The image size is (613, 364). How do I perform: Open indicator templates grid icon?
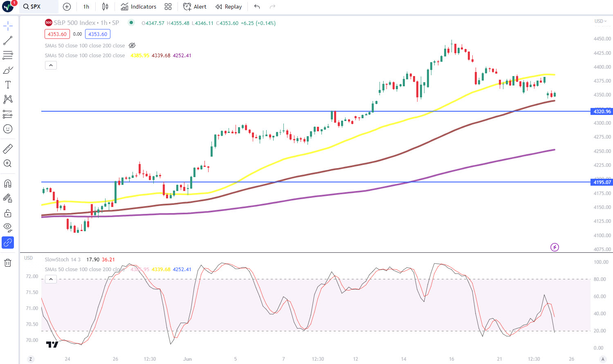point(168,7)
